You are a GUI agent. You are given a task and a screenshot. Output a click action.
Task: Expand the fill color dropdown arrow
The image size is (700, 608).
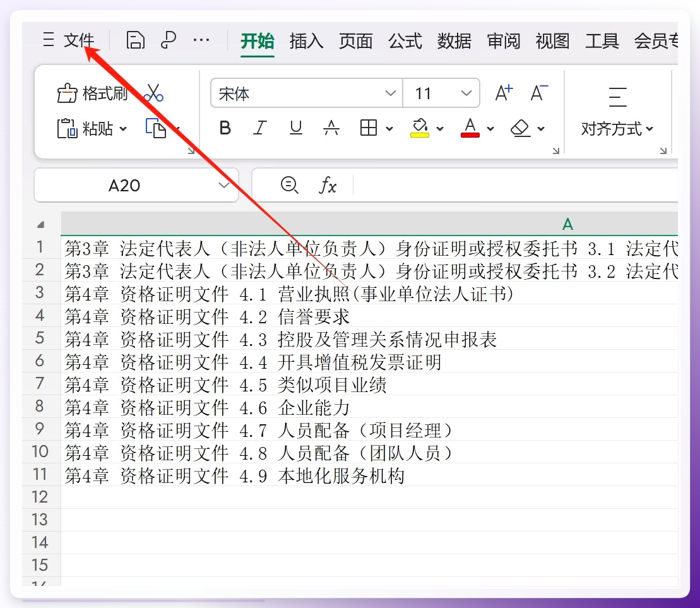(440, 129)
